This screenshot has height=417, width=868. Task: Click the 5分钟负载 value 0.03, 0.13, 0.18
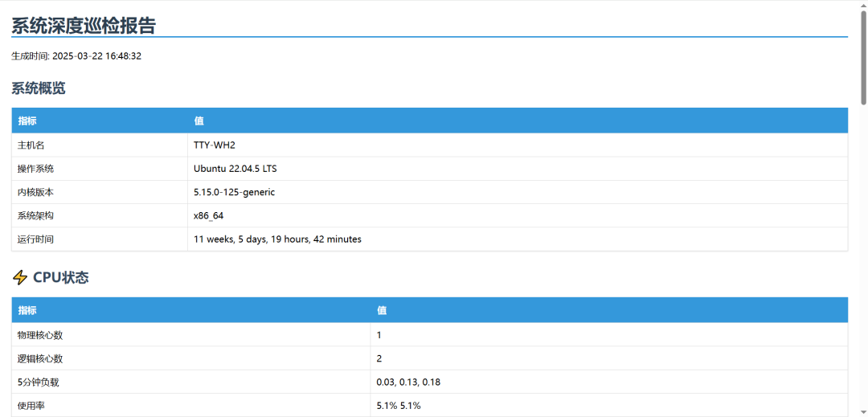(x=408, y=382)
